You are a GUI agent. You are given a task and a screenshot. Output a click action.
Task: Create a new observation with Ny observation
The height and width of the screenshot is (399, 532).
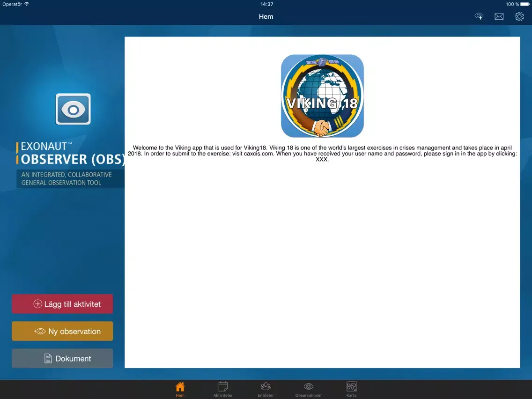[62, 331]
